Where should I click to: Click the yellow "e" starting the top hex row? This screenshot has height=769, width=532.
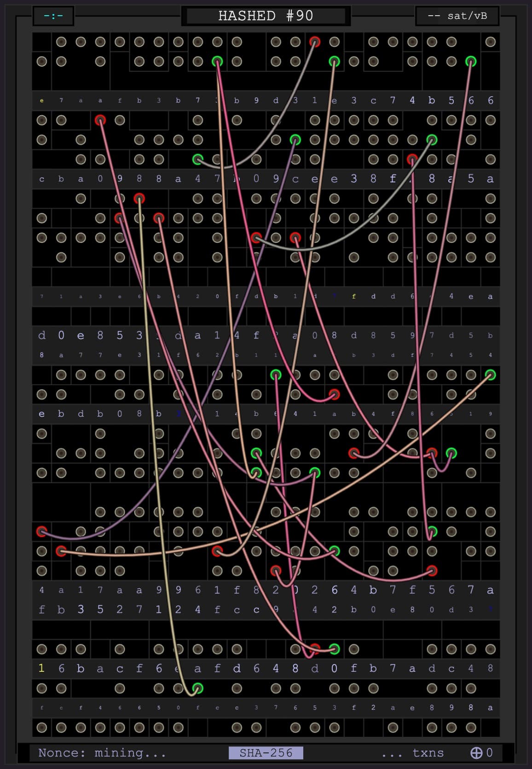(x=42, y=100)
